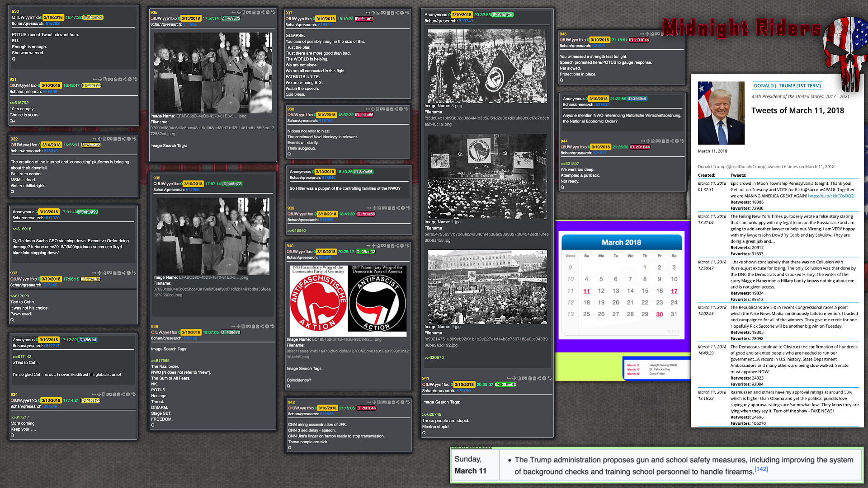
Task: Click the clipboard icon on post 939
Action: click(x=390, y=208)
